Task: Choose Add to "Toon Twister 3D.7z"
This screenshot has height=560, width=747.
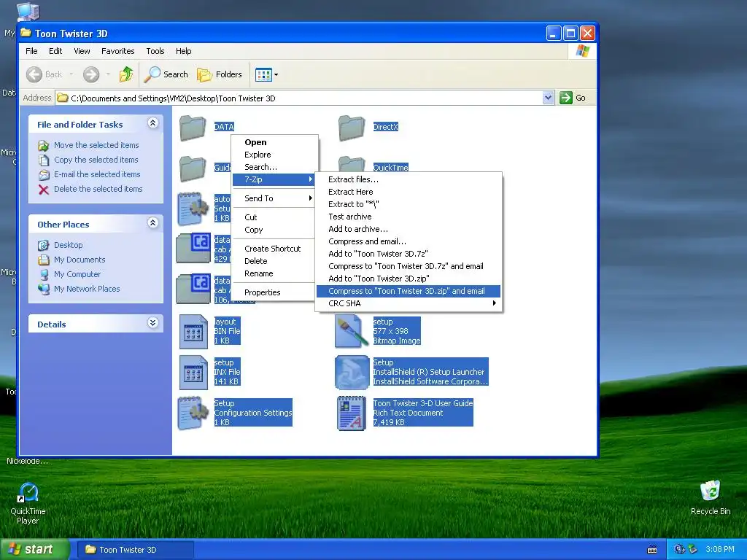Action: coord(409,254)
